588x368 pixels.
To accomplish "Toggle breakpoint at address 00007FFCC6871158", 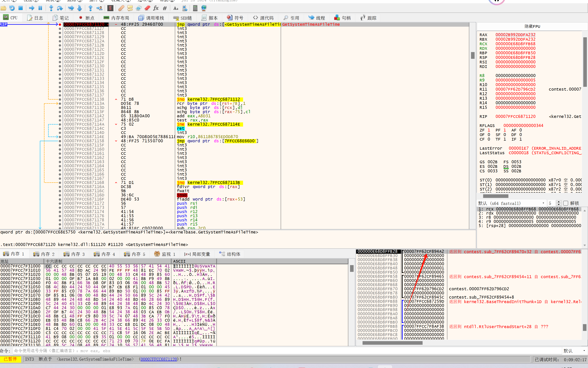I will coord(60,141).
